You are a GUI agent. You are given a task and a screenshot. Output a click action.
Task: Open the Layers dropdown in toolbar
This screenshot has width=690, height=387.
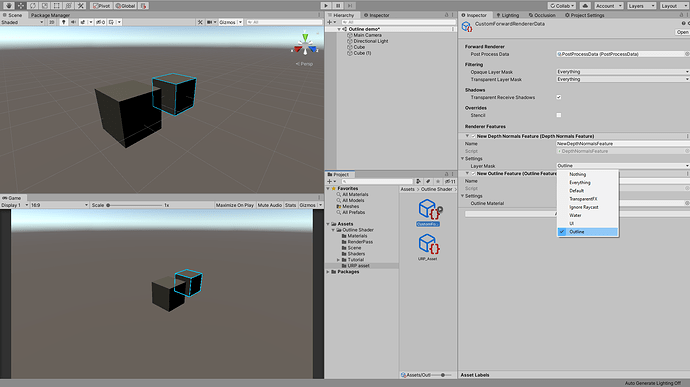coord(641,6)
